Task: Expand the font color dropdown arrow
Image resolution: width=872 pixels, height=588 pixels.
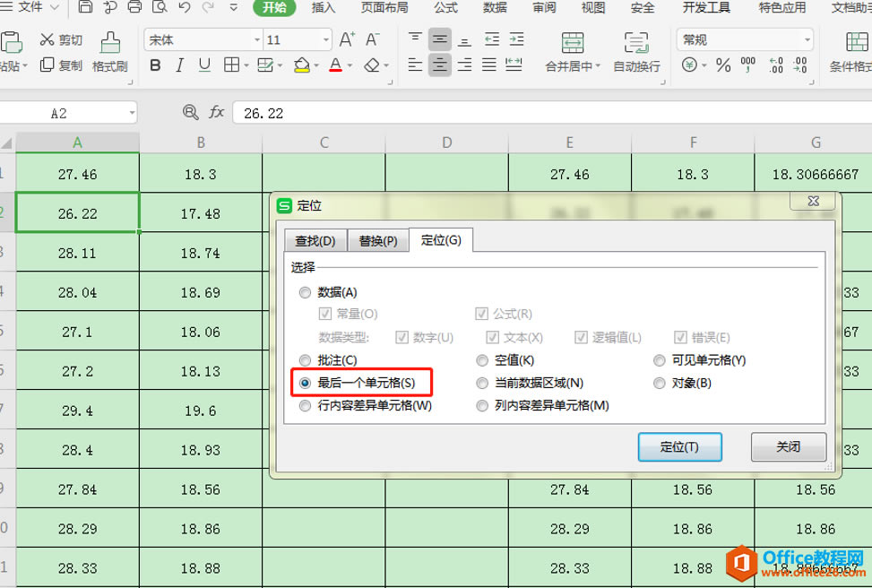Action: pyautogui.click(x=350, y=65)
